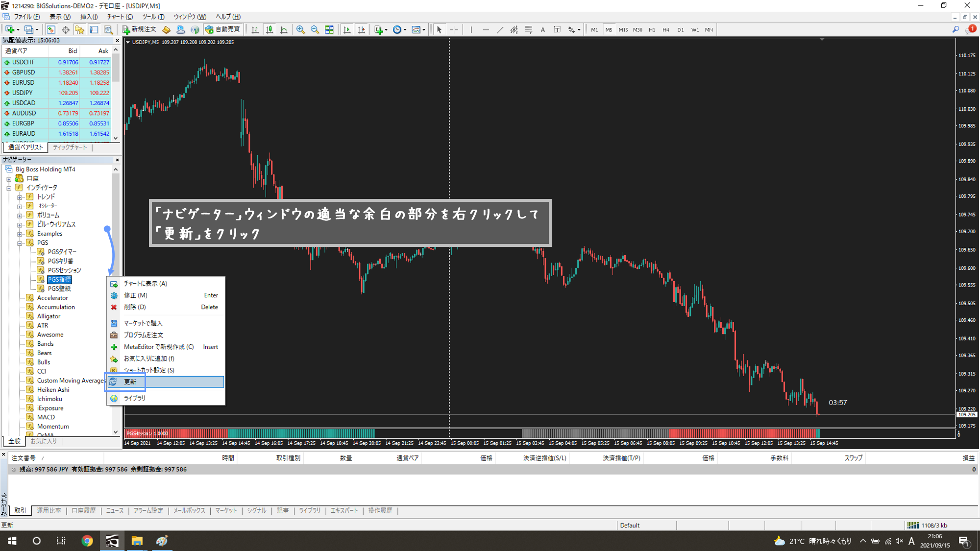Open the periodicity clock dropdown arrow
Image resolution: width=980 pixels, height=551 pixels.
405,30
